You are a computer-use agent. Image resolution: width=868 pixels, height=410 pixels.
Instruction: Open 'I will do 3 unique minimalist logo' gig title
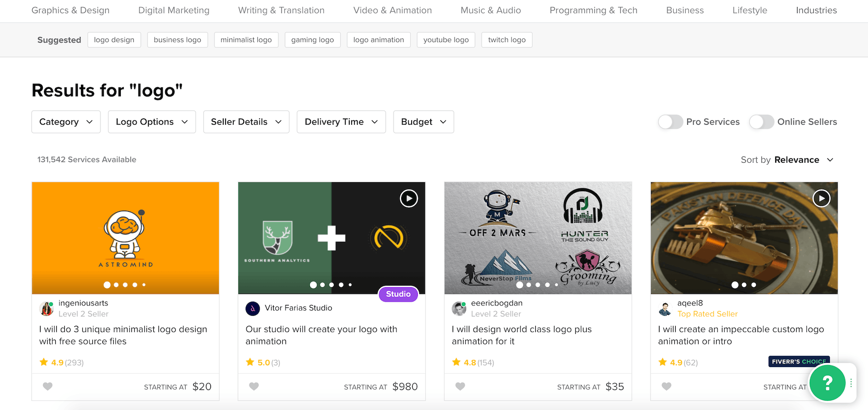click(x=123, y=335)
